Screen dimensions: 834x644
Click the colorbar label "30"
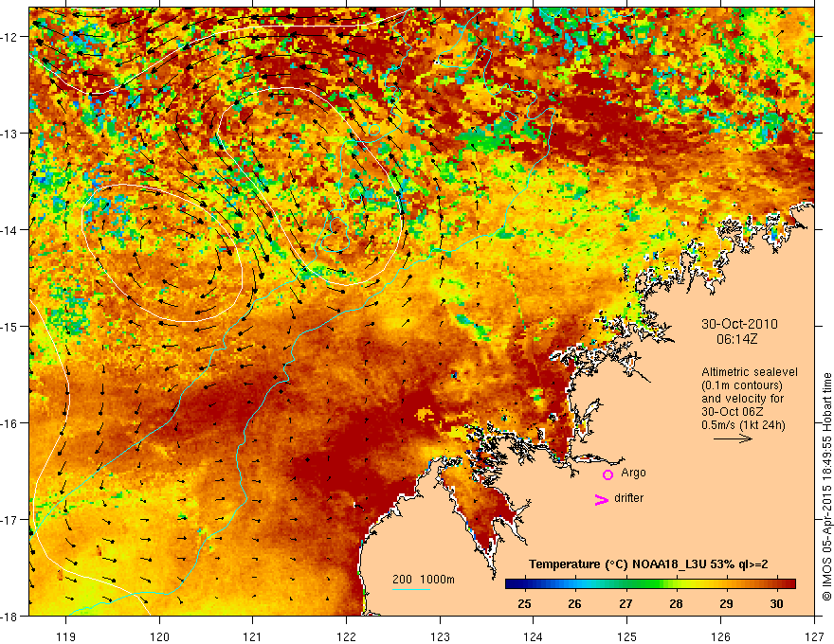click(776, 603)
